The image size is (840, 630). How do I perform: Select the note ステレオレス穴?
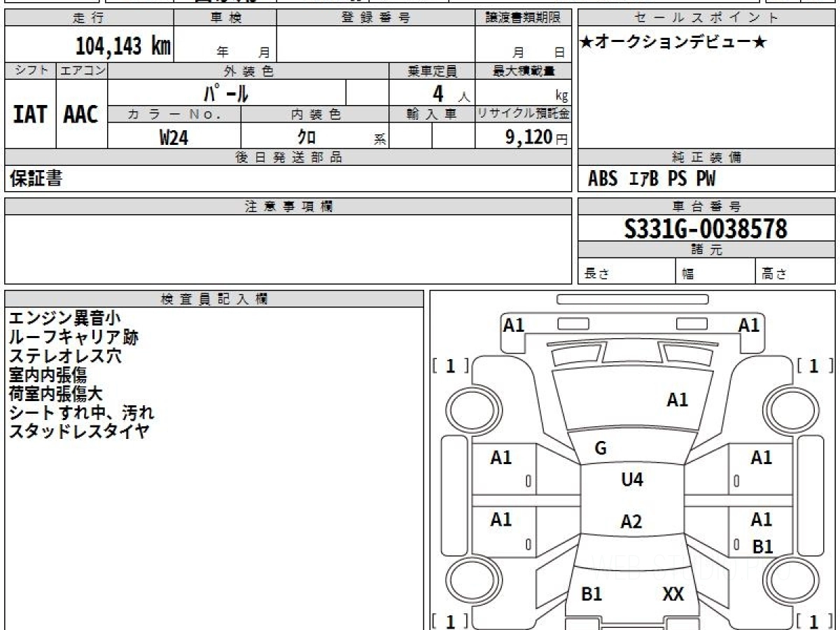click(x=65, y=356)
